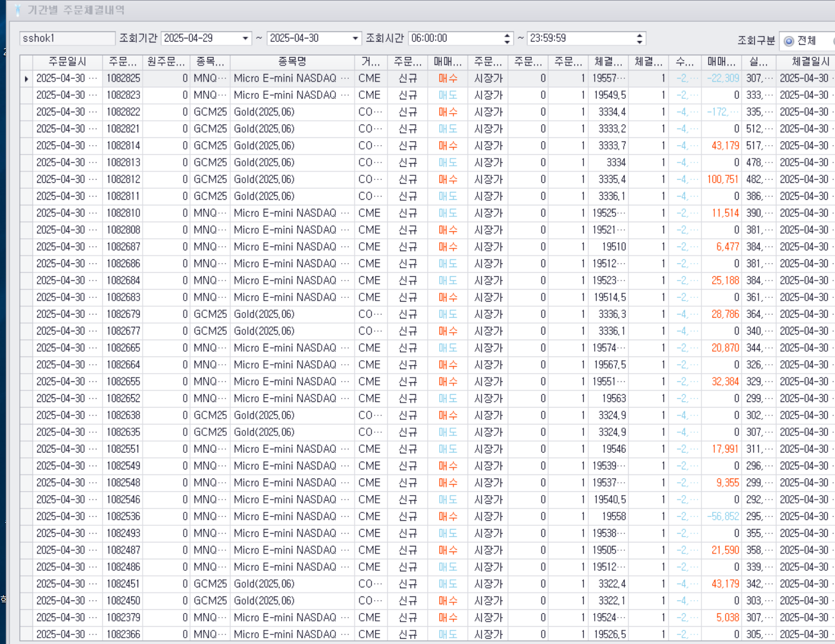Select order number 1082823 cell
This screenshot has width=835, height=644.
(x=123, y=95)
